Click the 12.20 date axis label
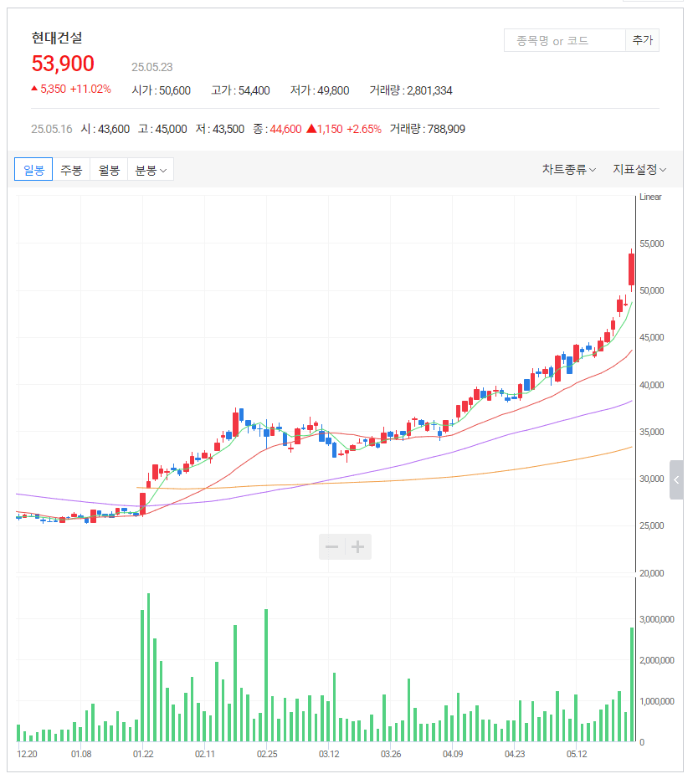Image resolution: width=693 pixels, height=784 pixels. (x=27, y=754)
